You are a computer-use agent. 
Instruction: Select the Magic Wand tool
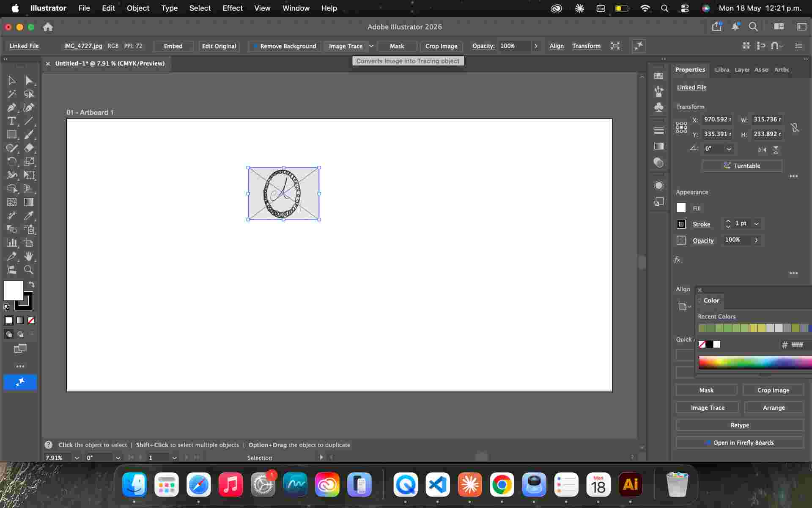[x=12, y=94]
